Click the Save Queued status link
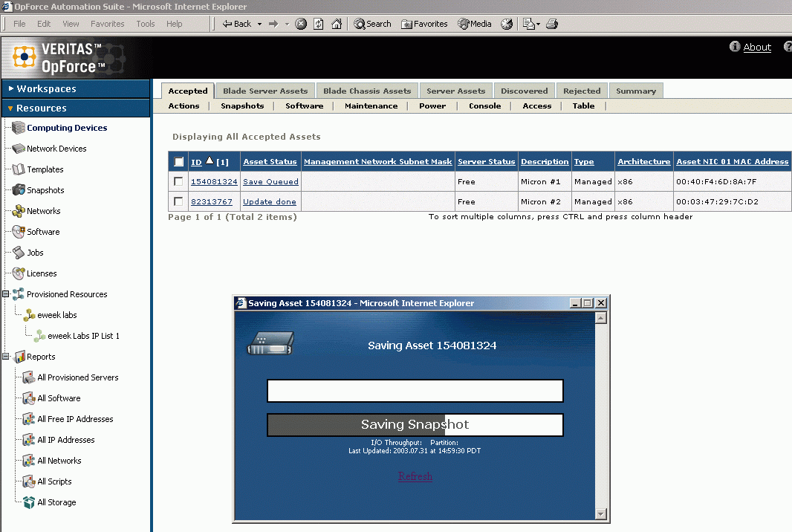Screen dimensions: 792x532 270,181
